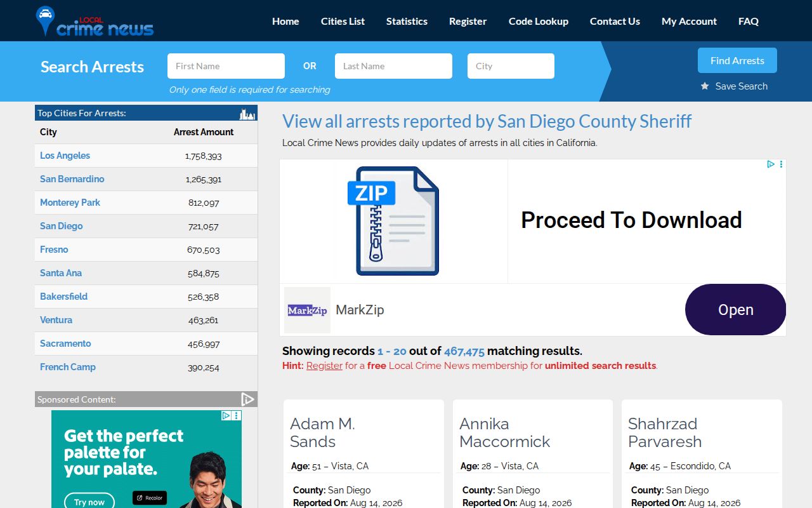Open the Sacramento city link
Screen dimensions: 812x508
65,344
